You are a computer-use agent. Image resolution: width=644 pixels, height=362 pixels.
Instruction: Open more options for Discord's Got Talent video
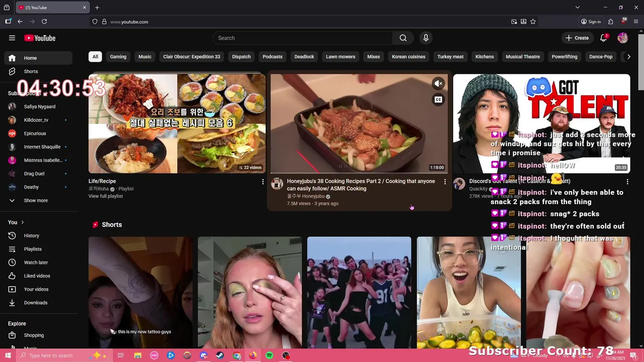tap(627, 182)
